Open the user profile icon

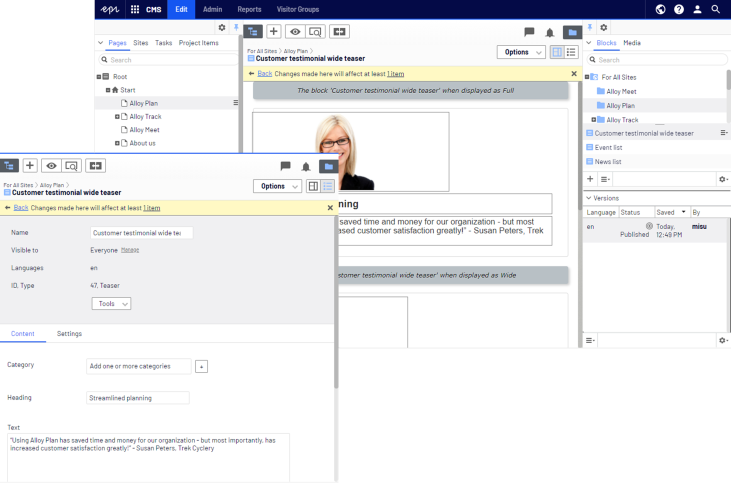point(697,9)
